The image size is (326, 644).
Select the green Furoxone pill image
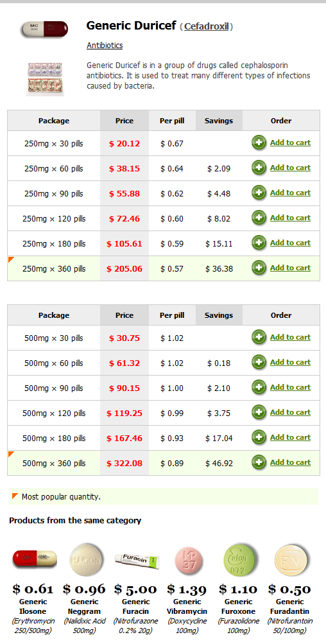(x=239, y=559)
